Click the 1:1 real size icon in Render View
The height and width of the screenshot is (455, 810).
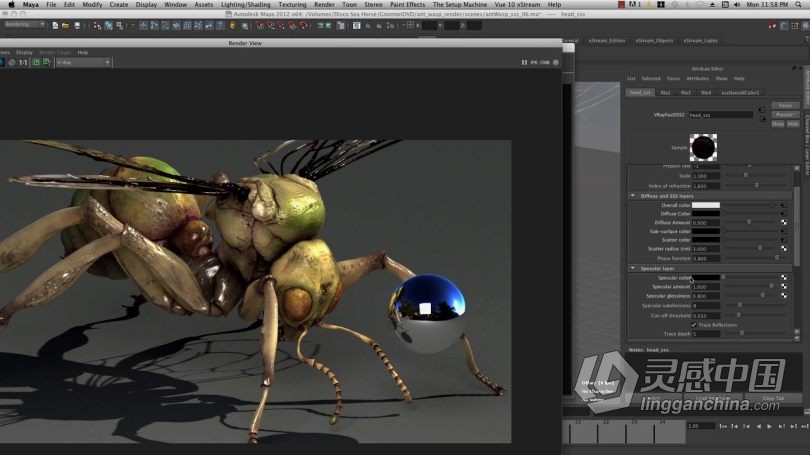23,62
